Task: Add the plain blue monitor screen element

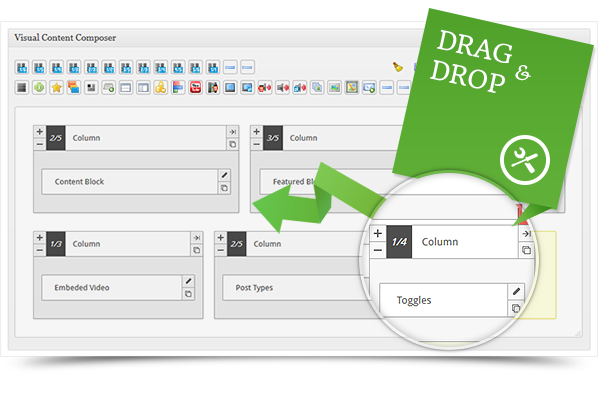Action: [x=230, y=88]
